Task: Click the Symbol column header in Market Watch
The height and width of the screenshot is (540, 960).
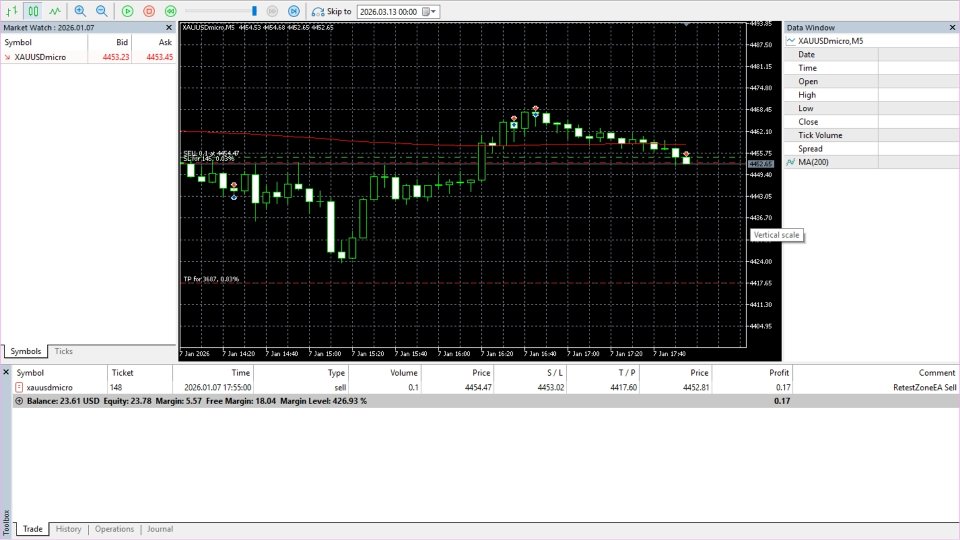Action: [18, 42]
